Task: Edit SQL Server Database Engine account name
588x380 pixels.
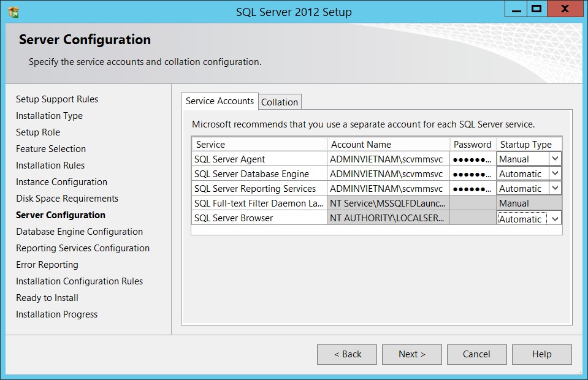Action: click(388, 173)
